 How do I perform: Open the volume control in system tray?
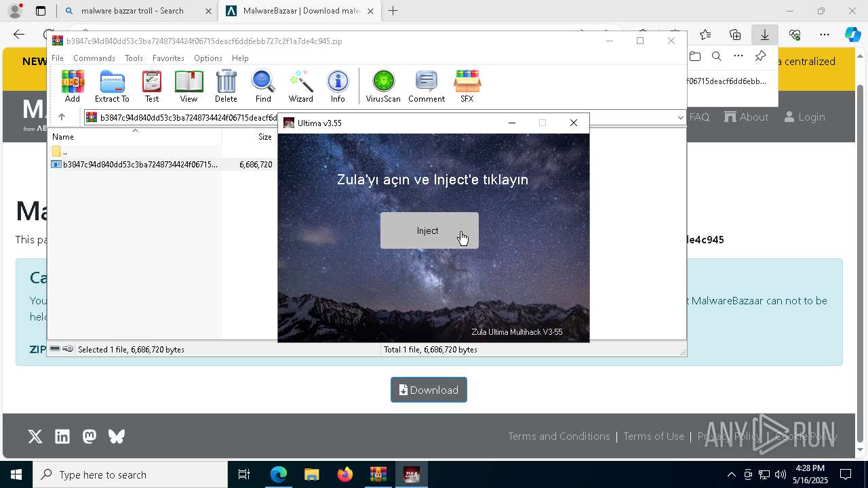[x=780, y=474]
